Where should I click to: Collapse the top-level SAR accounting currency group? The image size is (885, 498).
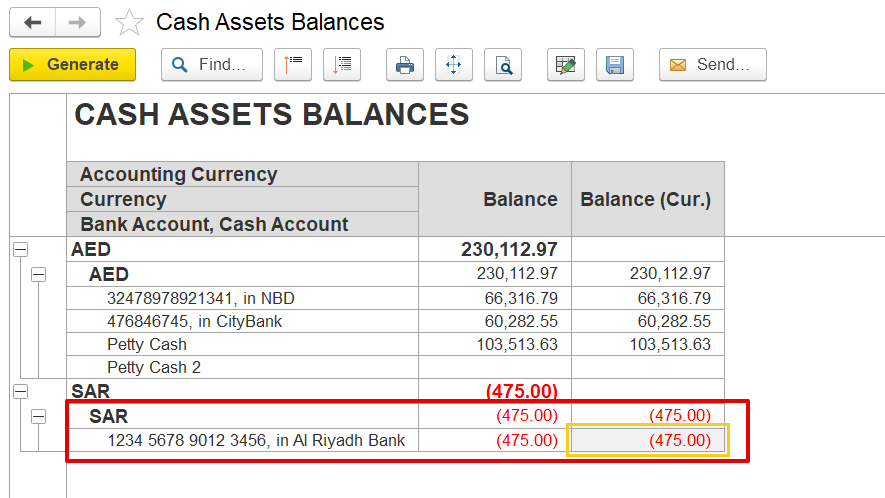pyautogui.click(x=20, y=391)
